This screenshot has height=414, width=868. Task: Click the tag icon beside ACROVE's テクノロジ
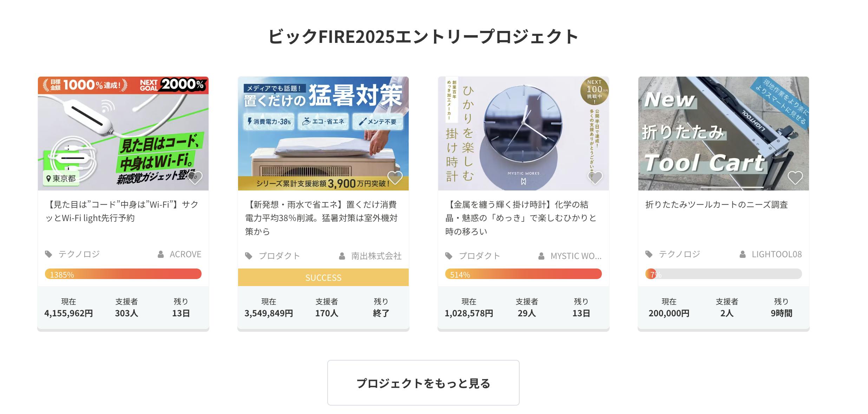(x=48, y=254)
